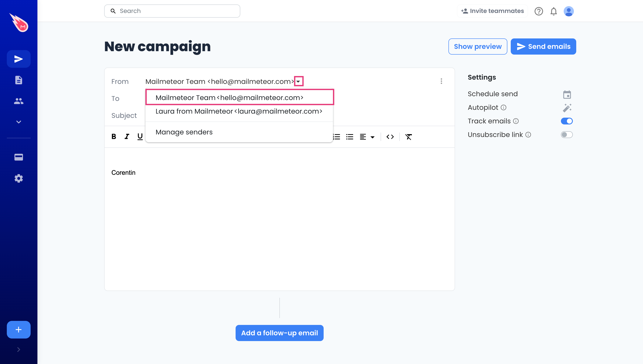Open alignment dropdown arrow
The height and width of the screenshot is (364, 643).
373,137
